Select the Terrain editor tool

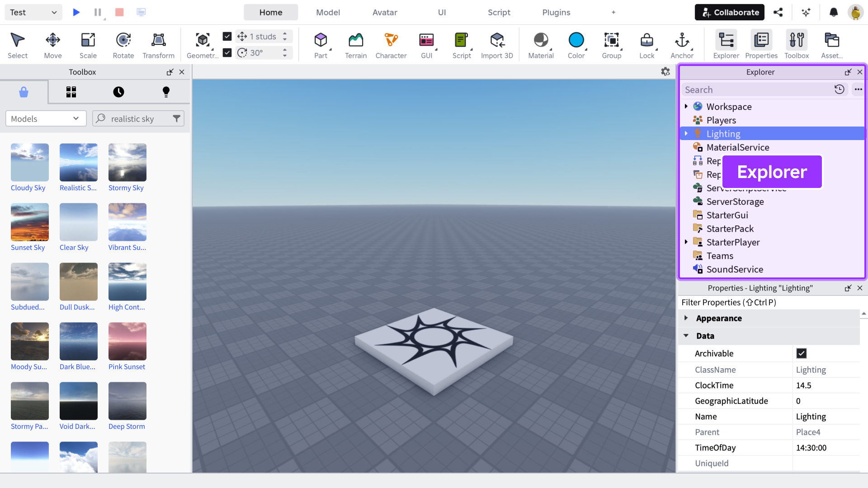click(x=356, y=45)
